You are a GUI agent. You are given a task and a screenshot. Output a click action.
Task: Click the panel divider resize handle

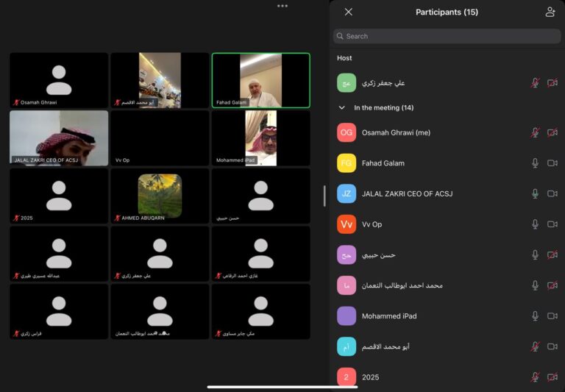[x=324, y=196]
